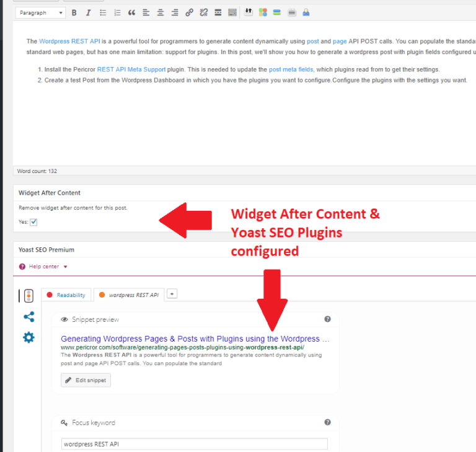Open Focus keyword help question mark
The image size is (476, 452).
(x=327, y=422)
